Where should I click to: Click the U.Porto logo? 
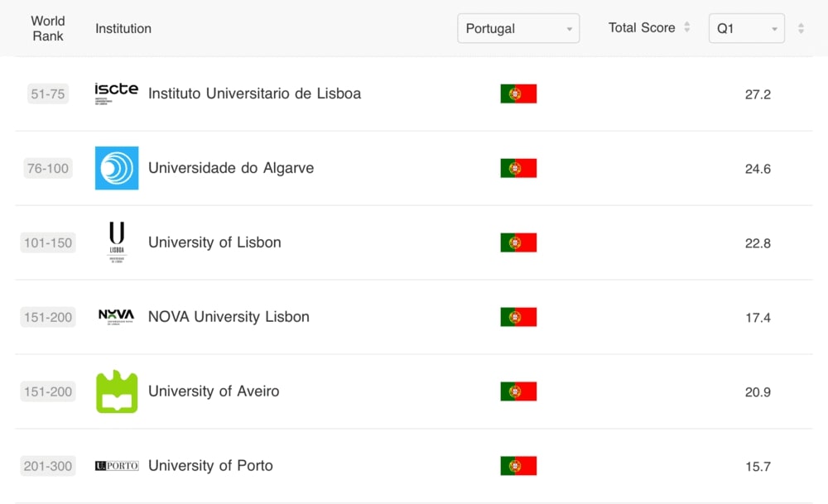click(117, 466)
